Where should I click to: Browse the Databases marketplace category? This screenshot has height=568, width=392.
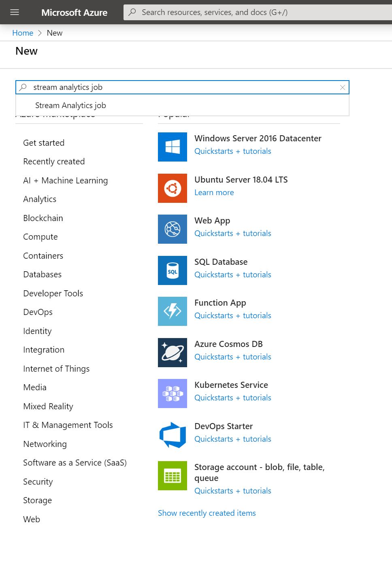pos(42,274)
